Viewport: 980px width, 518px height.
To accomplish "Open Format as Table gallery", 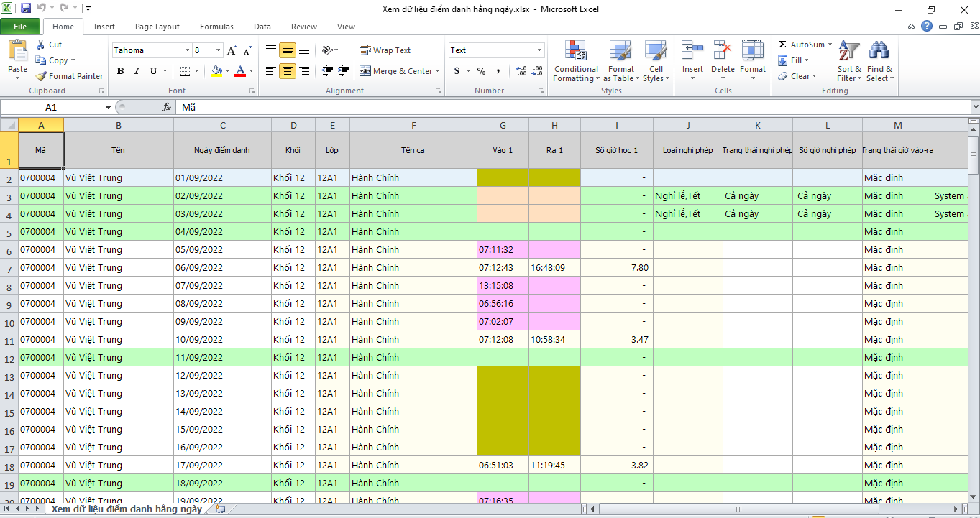I will tap(620, 62).
